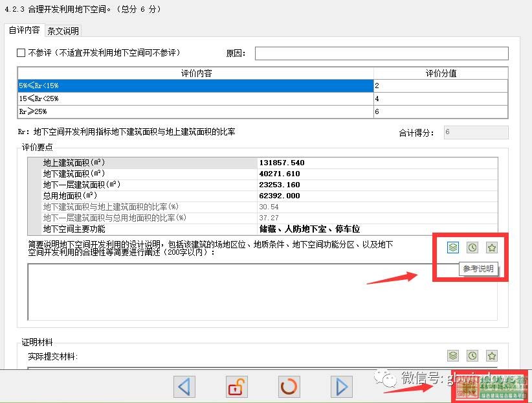The height and width of the screenshot is (403, 532).
Task: Choose the Rr≥25% evaluation row
Action: [194, 111]
